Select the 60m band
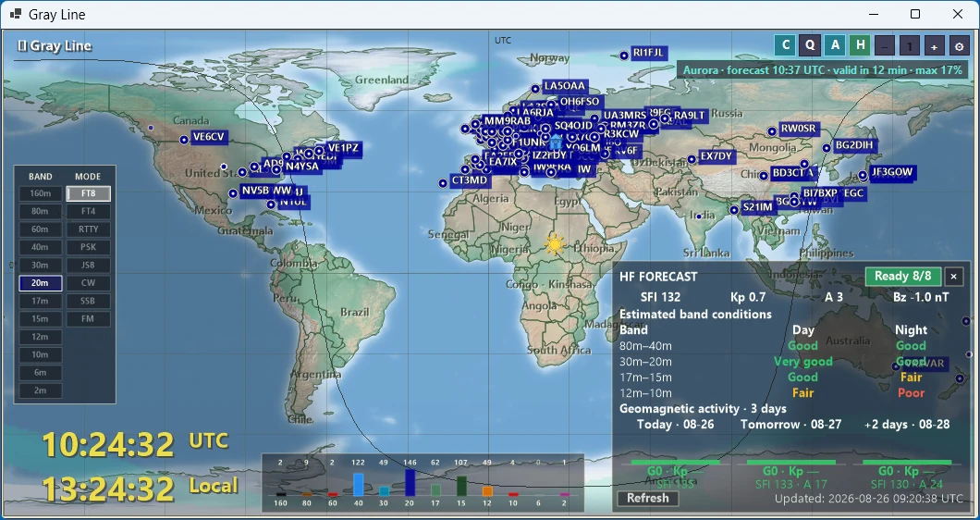Screen dimensions: 980x520 point(40,229)
